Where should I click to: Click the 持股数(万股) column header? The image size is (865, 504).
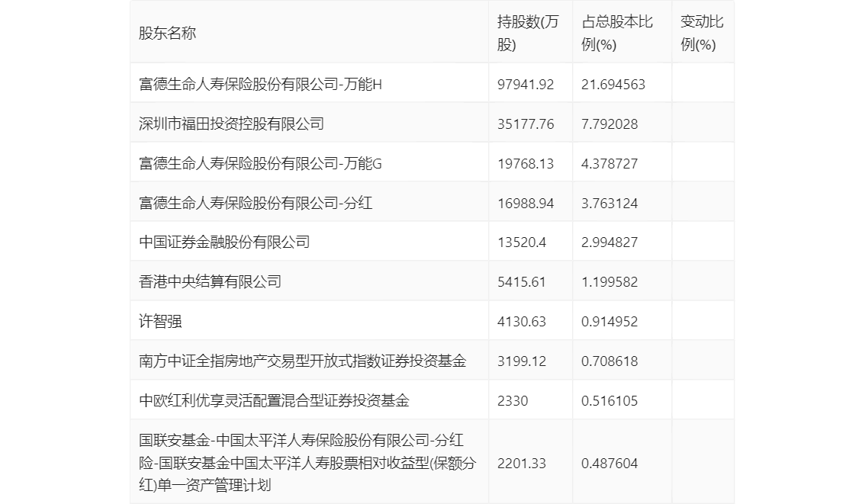tap(528, 33)
